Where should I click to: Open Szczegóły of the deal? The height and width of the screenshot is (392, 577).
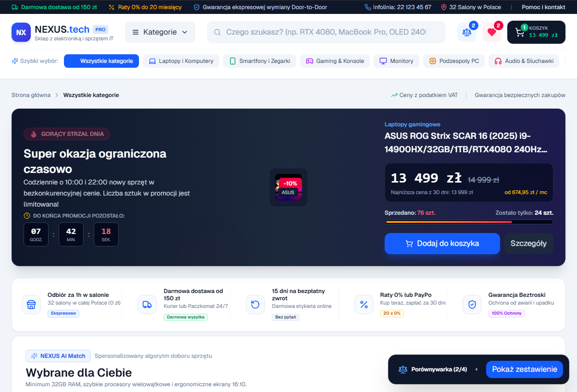click(x=528, y=244)
